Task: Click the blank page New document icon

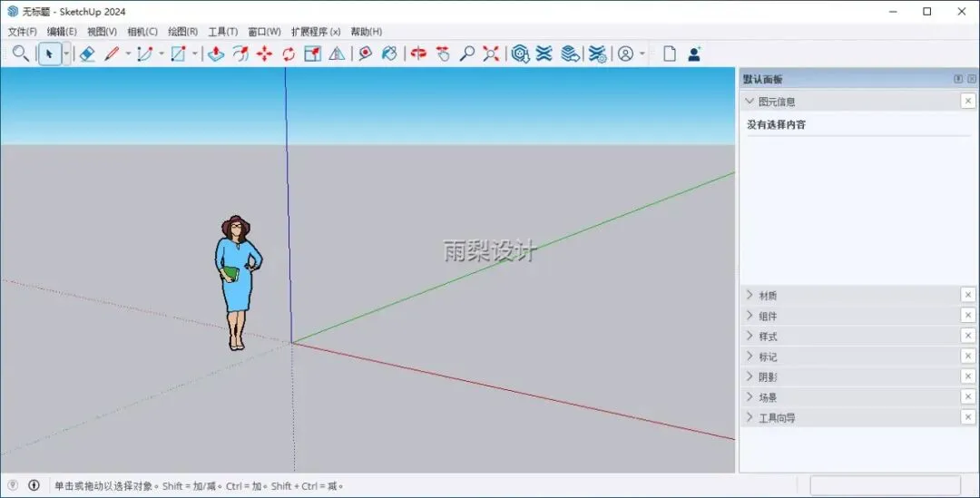Action: click(670, 54)
